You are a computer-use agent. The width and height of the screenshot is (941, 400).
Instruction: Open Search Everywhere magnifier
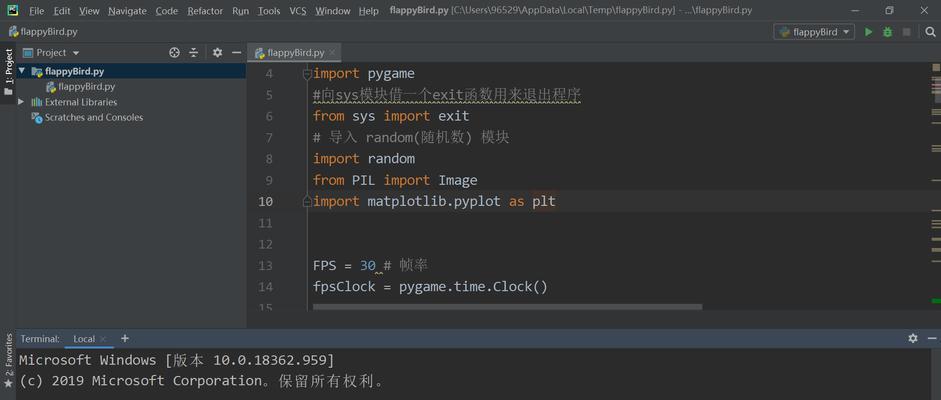click(930, 32)
